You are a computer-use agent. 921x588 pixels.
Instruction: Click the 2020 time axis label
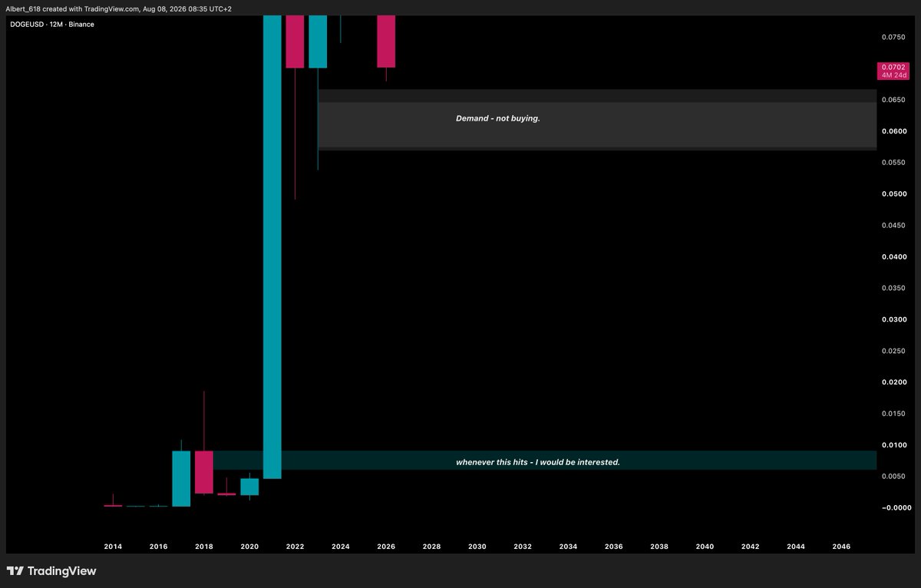[249, 547]
